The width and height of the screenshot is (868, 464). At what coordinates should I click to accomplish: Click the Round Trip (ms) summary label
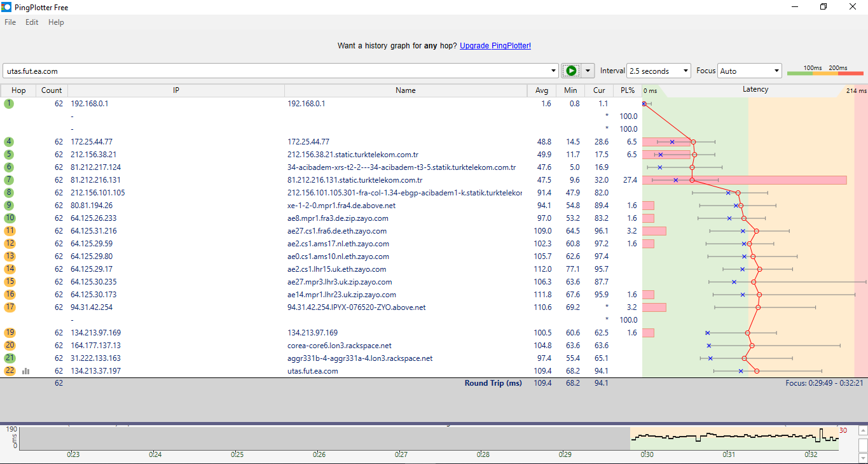[x=493, y=383]
